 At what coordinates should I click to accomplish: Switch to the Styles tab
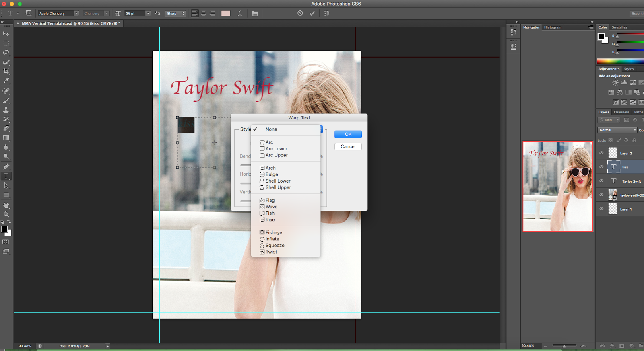629,69
